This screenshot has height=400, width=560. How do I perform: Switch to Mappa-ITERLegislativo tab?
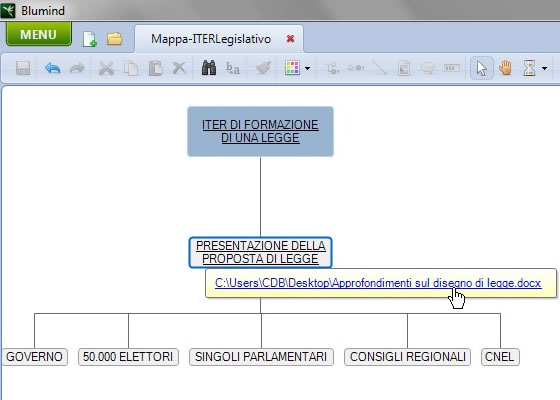(x=211, y=39)
